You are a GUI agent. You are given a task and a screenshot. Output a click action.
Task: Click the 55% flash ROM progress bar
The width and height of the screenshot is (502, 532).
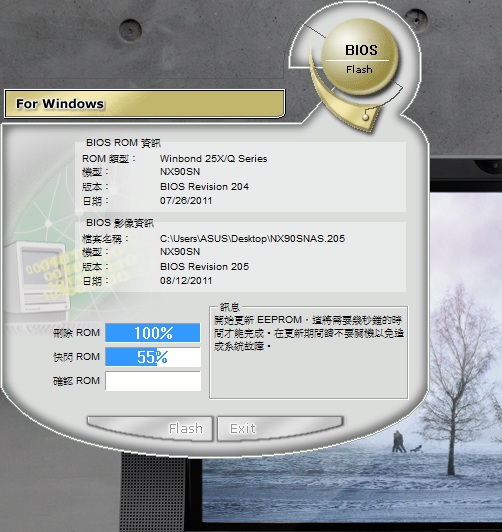coord(153,357)
